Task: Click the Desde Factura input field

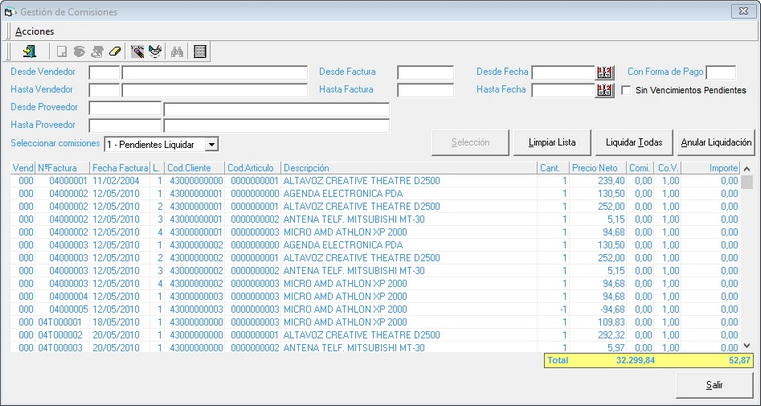Action: [426, 73]
